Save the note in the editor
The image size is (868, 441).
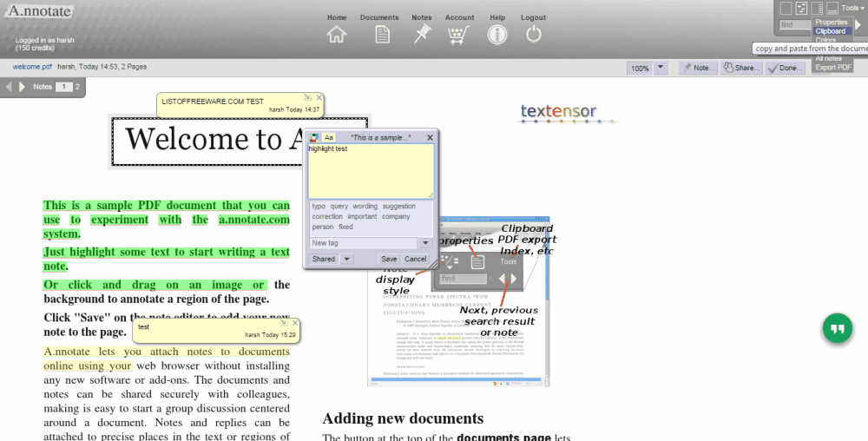pyautogui.click(x=389, y=259)
